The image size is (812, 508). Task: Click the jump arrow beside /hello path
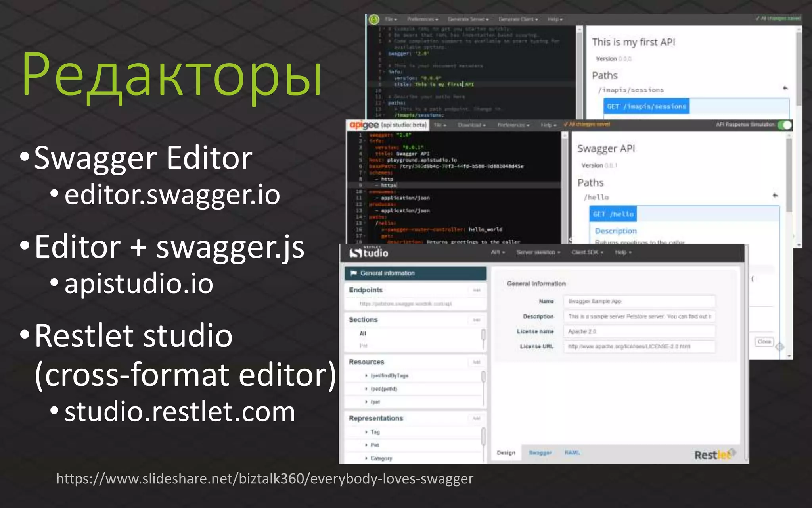(x=775, y=195)
